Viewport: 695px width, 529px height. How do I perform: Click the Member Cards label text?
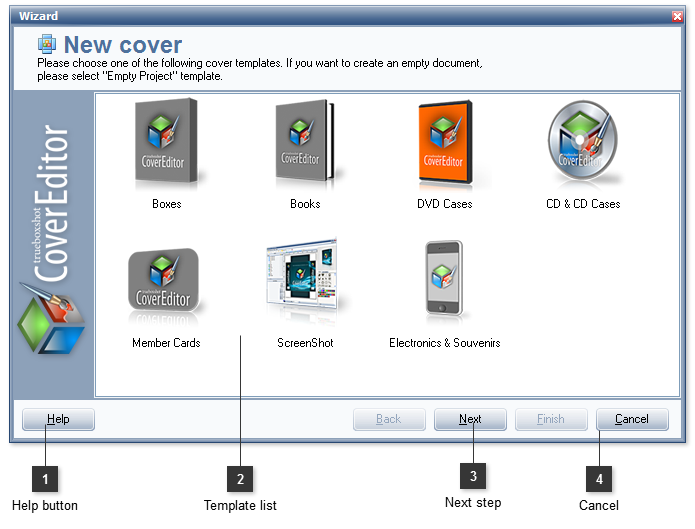point(166,343)
